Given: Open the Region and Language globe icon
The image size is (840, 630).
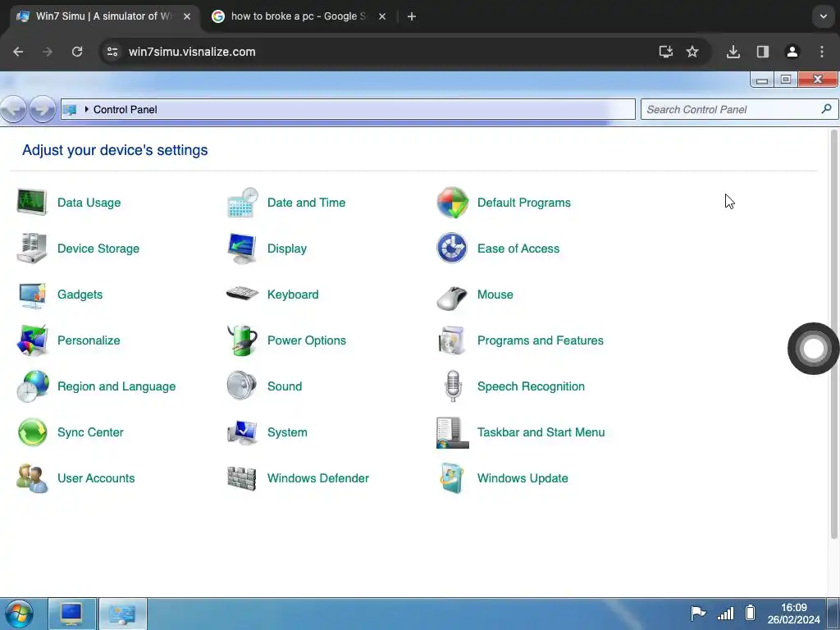Looking at the screenshot, I should point(32,386).
